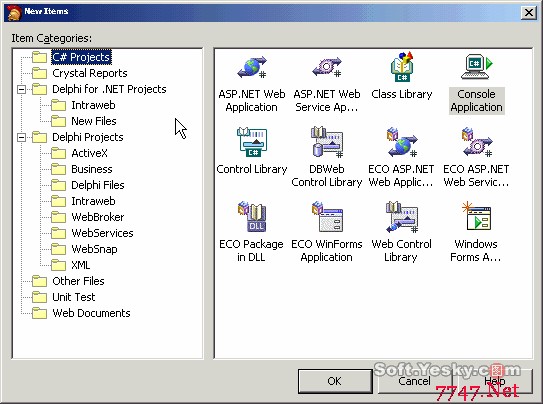Select the Delphi Projects category
This screenshot has width=543, height=404.
[88, 137]
